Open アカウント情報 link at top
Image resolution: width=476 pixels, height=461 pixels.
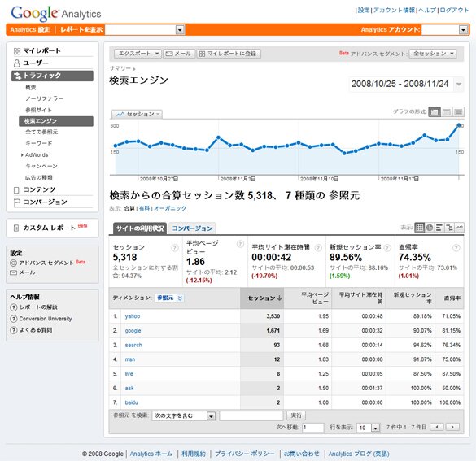pyautogui.click(x=394, y=10)
